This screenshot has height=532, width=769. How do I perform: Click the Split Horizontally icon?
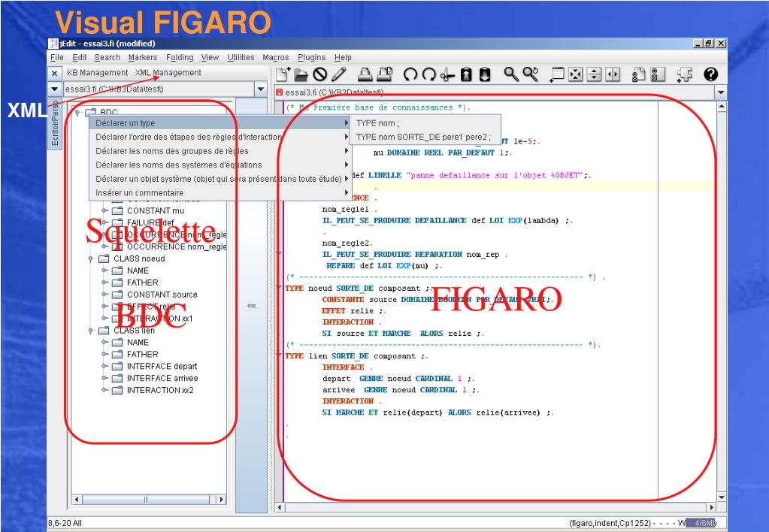[x=594, y=74]
